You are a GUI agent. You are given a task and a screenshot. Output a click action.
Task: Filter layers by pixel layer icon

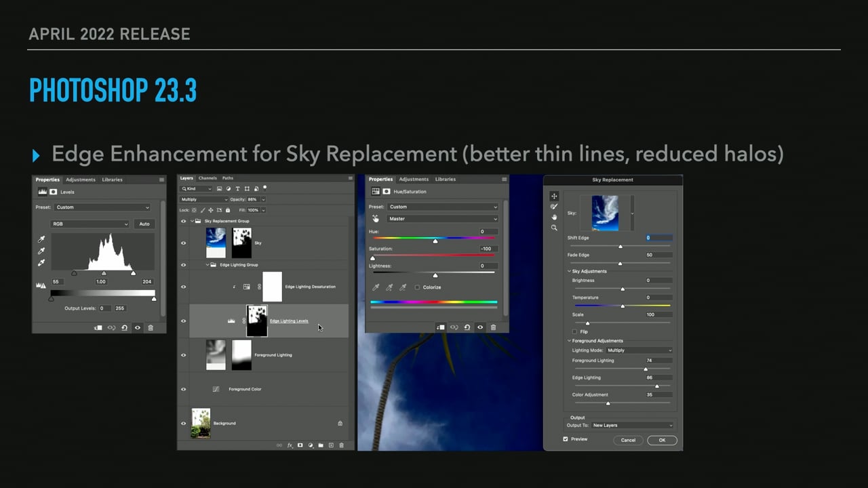tap(219, 188)
